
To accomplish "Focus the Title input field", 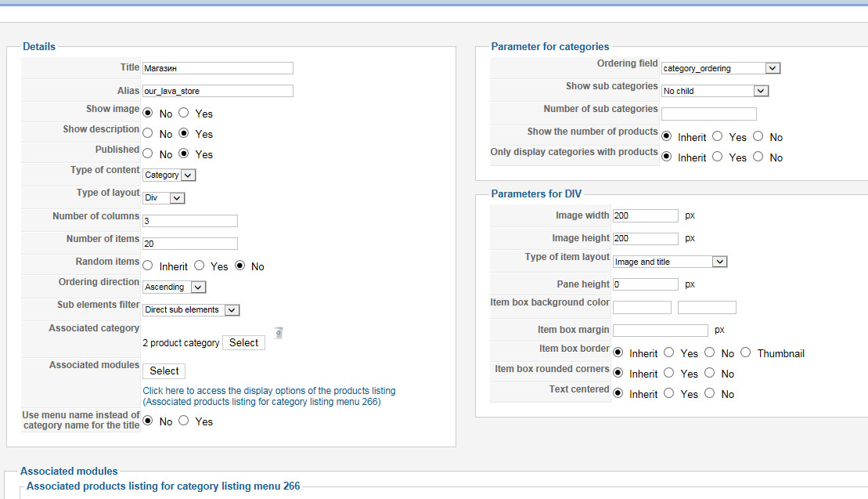I will click(218, 68).
